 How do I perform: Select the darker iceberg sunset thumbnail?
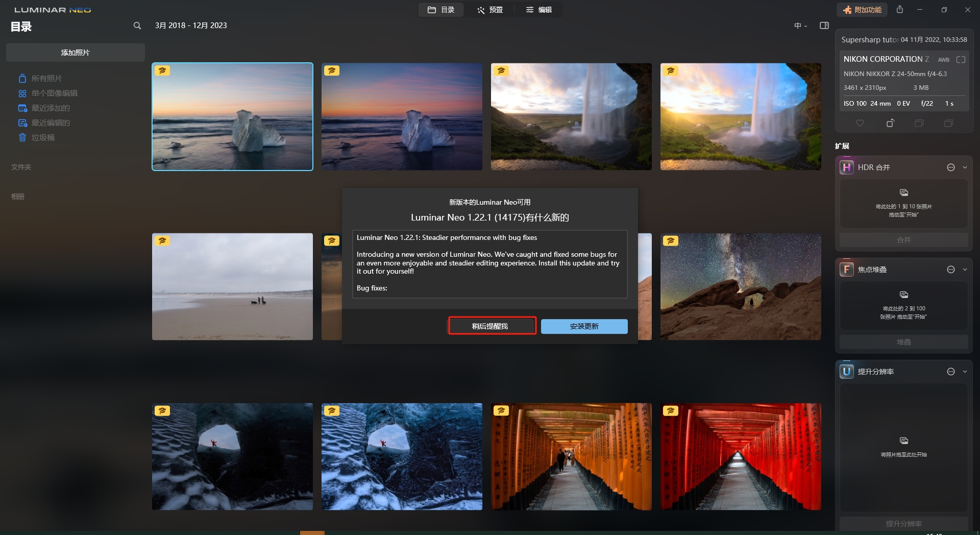point(402,116)
